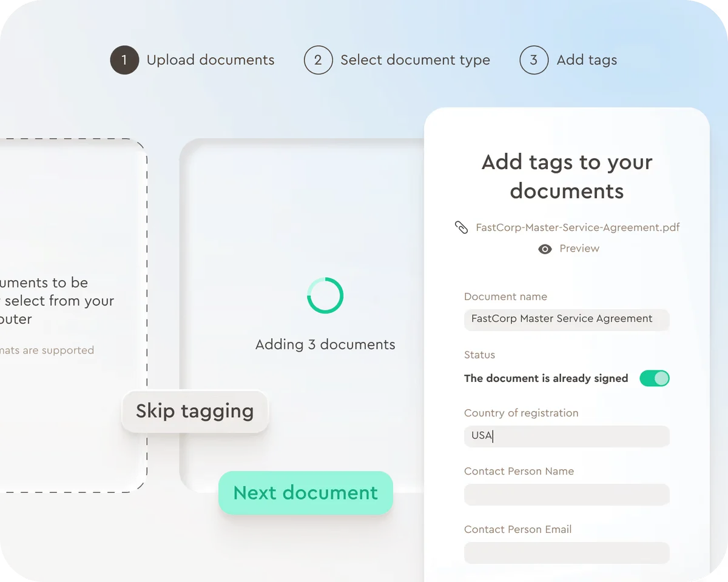
Task: Select the step 3 circle indicator
Action: pos(534,60)
